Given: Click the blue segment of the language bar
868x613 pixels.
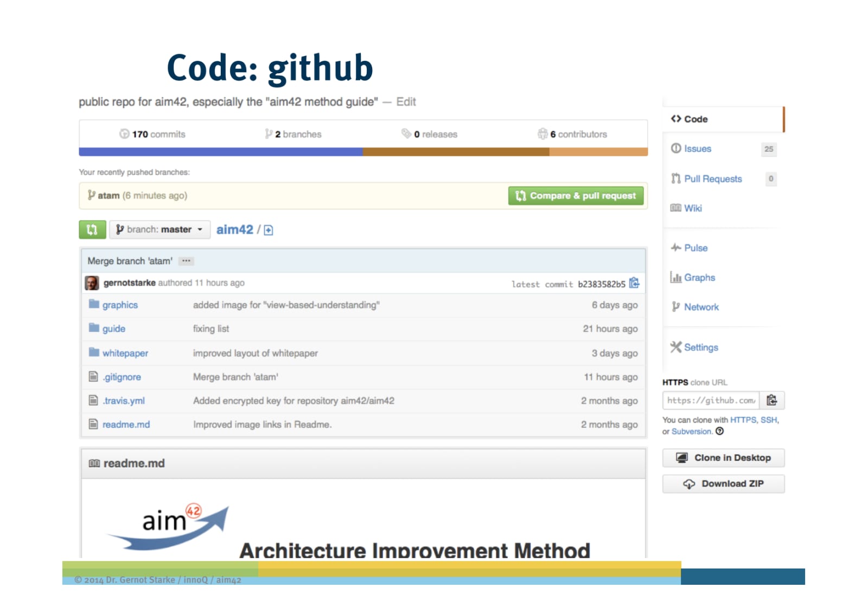Looking at the screenshot, I should 221,152.
